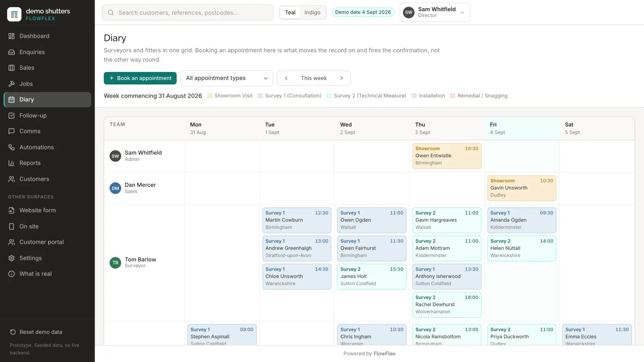Image resolution: width=644 pixels, height=362 pixels.
Task: Go to previous week with left chevron
Action: point(286,78)
